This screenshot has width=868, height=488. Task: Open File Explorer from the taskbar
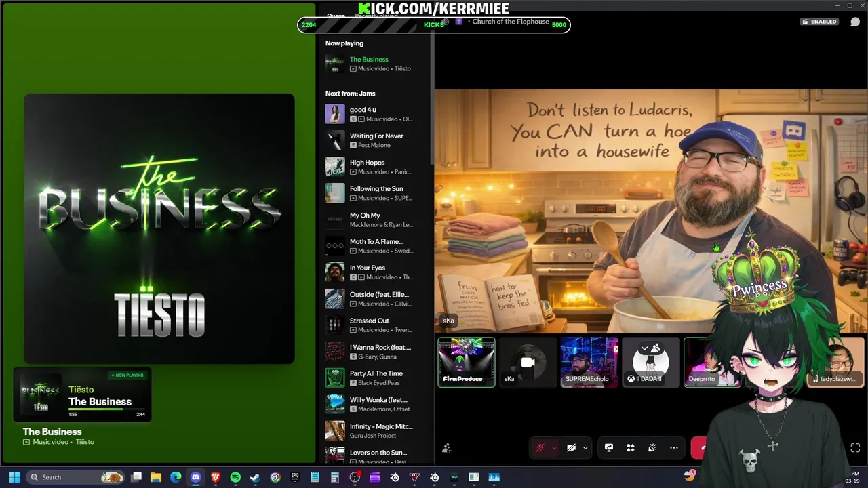click(156, 477)
